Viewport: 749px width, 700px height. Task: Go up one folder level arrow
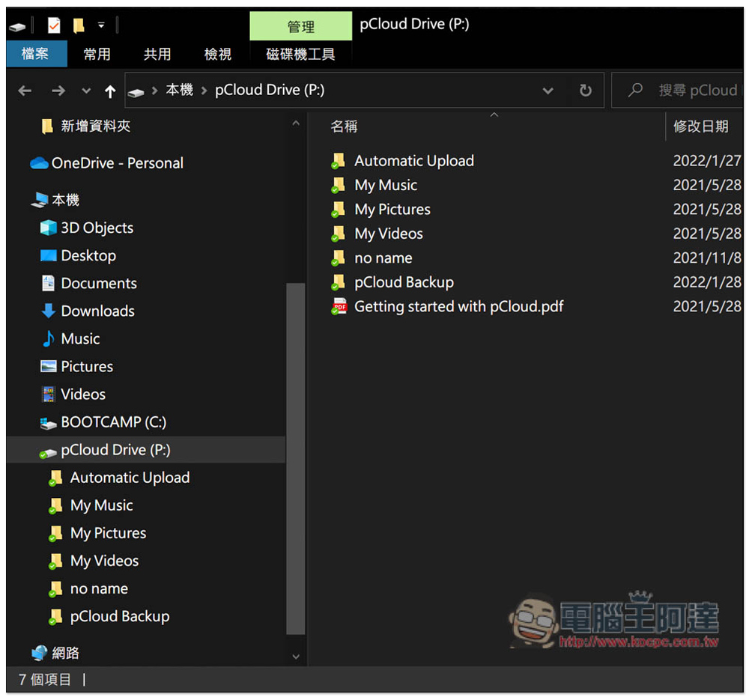coord(110,91)
